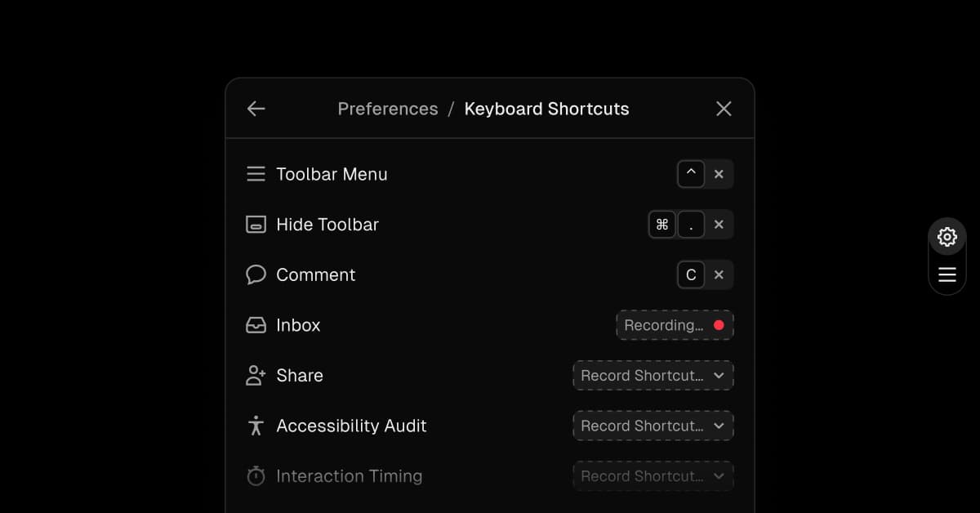Image resolution: width=980 pixels, height=513 pixels.
Task: Click the Comment speech bubble icon
Action: pos(256,274)
